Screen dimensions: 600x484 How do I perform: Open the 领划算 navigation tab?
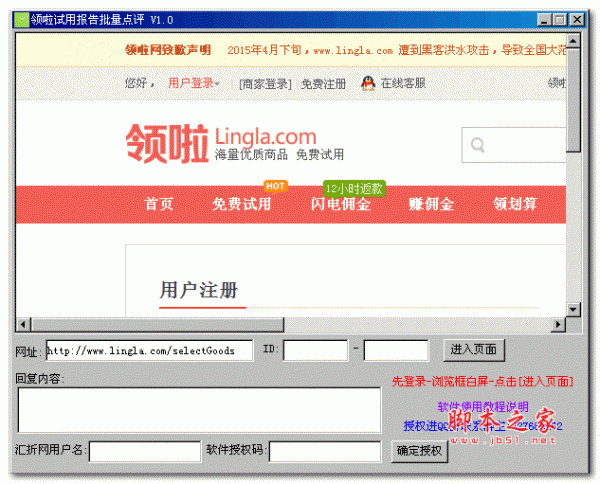tap(515, 204)
